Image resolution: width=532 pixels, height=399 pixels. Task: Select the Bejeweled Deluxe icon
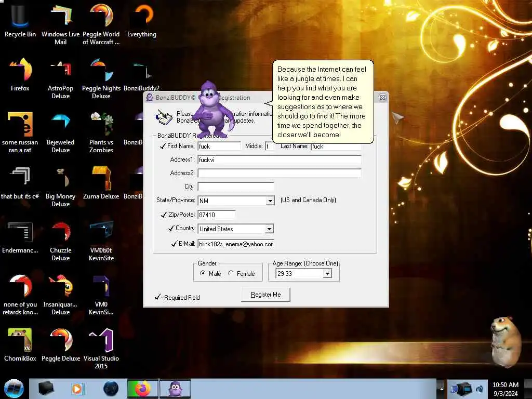click(60, 132)
